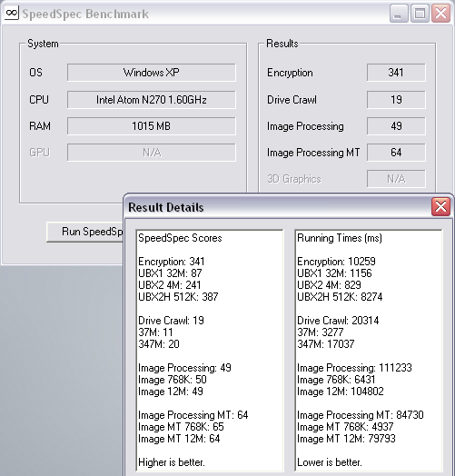Viewport: 455px width, 476px height.
Task: Click the disabled 3D Graphics N/A field
Action: click(396, 179)
